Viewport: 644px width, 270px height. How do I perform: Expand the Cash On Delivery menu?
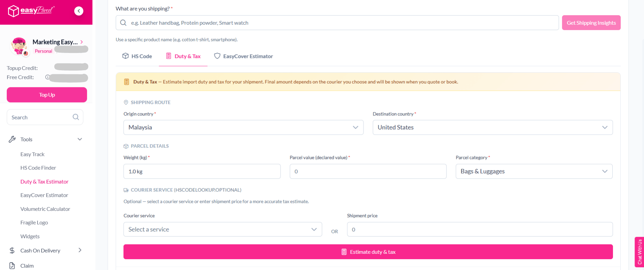coord(80,250)
